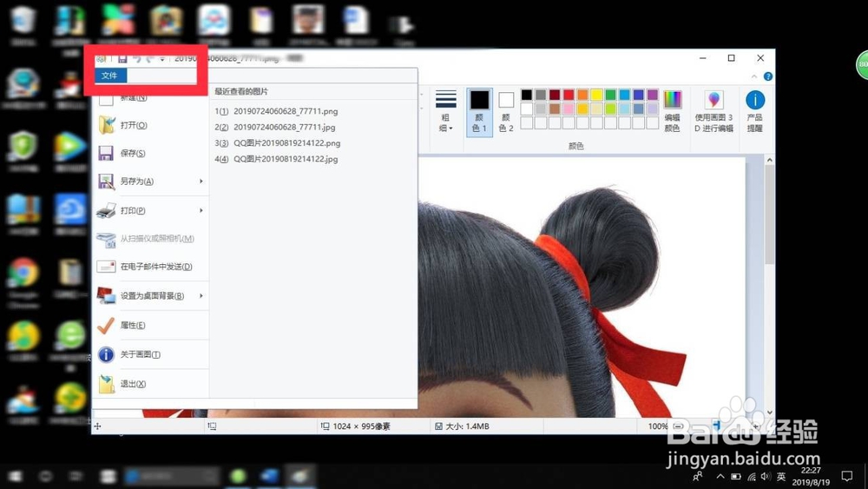Click the Recycle Bin desktop icon
The height and width of the screenshot is (489, 868).
click(23, 25)
